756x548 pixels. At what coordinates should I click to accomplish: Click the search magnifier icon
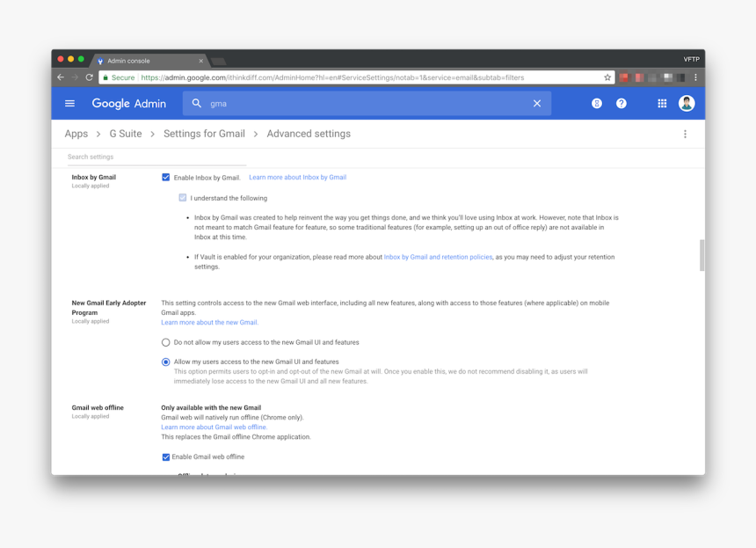pos(197,103)
